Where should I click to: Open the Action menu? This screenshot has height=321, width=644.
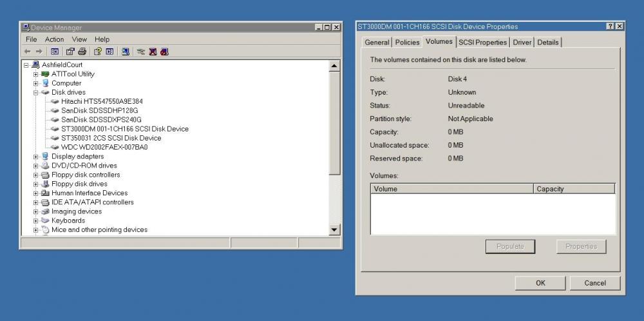coord(54,39)
